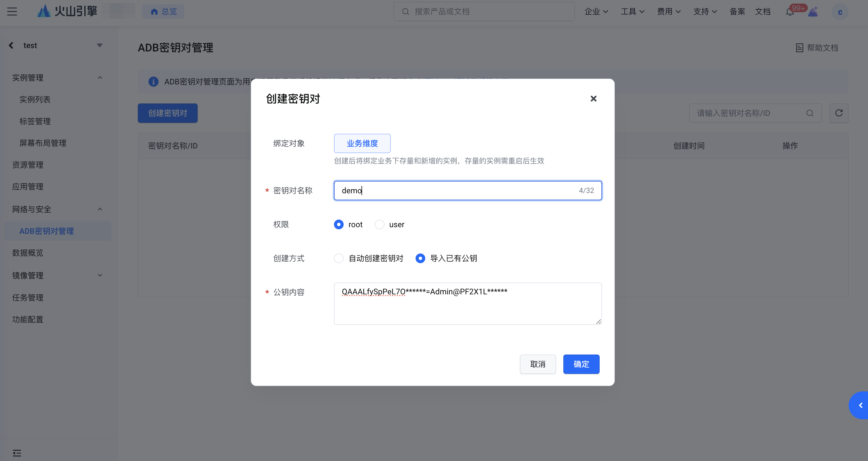This screenshot has height=461, width=868.
Task: Click the back arrow beside test
Action: (11, 45)
